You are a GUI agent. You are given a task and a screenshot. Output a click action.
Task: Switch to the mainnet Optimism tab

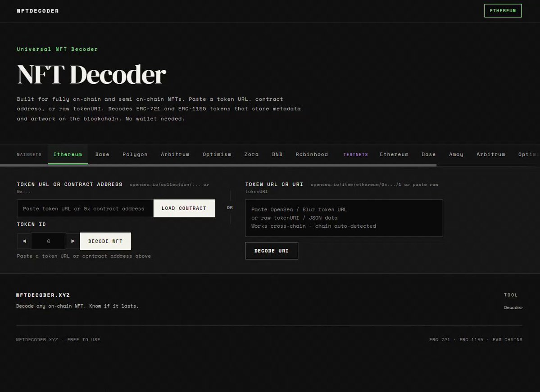point(217,154)
